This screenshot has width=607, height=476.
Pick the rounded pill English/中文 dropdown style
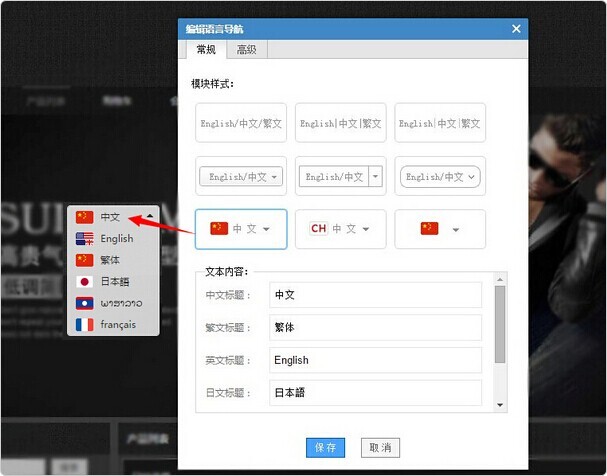(440, 176)
